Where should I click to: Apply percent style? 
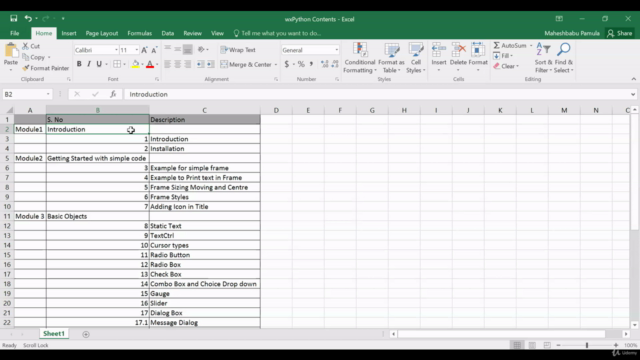(x=301, y=64)
